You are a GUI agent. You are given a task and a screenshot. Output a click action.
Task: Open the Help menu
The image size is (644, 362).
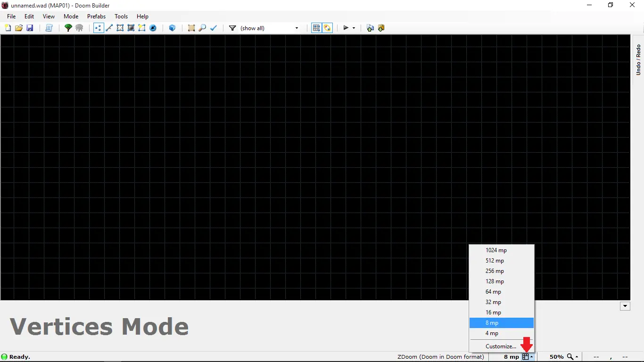coord(142,16)
